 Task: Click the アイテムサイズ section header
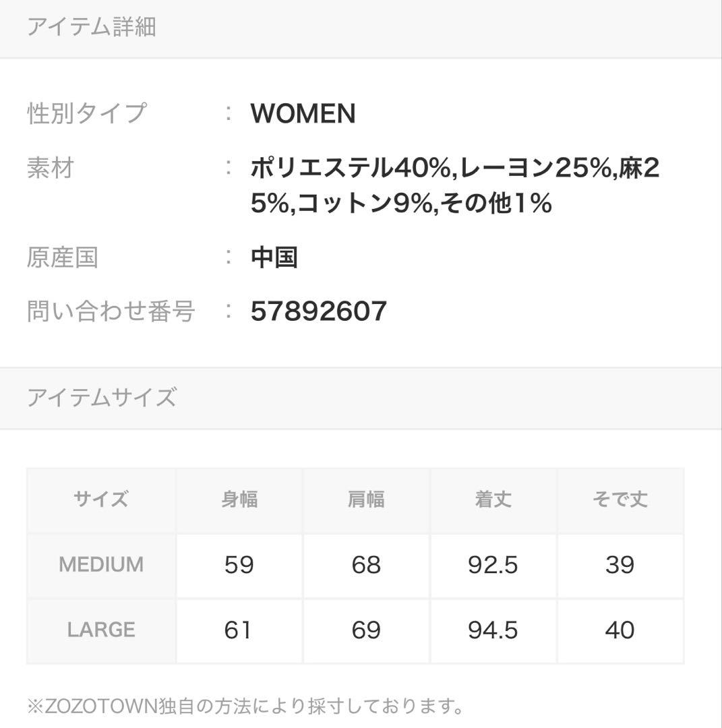pos(102,398)
